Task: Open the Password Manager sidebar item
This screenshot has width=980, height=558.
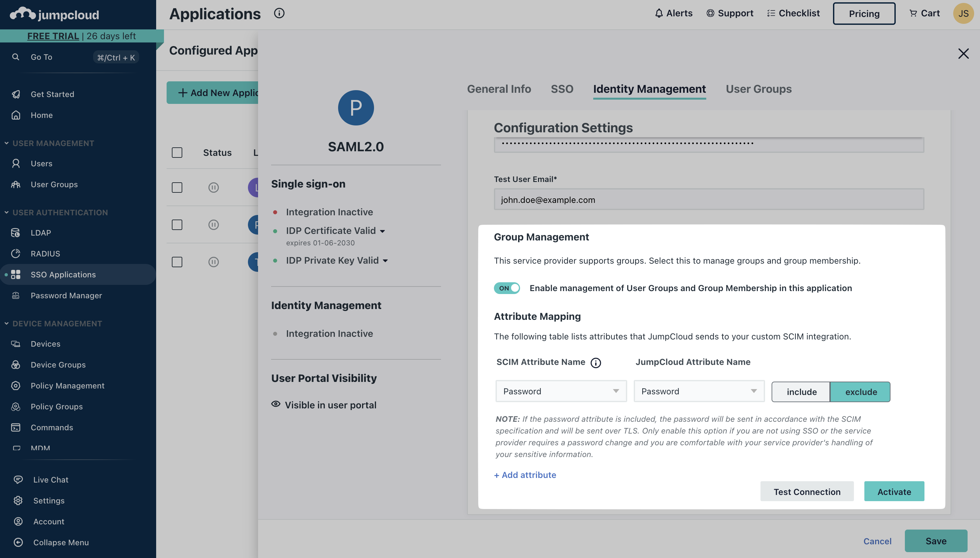Action: click(66, 295)
